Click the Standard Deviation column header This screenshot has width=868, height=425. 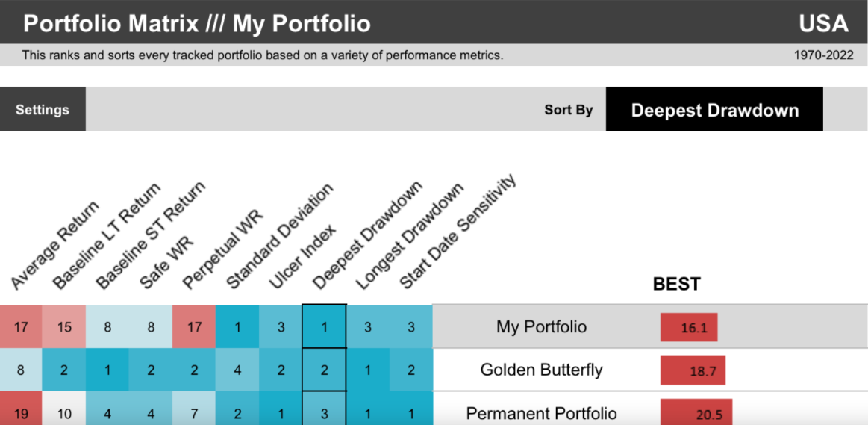pyautogui.click(x=280, y=235)
